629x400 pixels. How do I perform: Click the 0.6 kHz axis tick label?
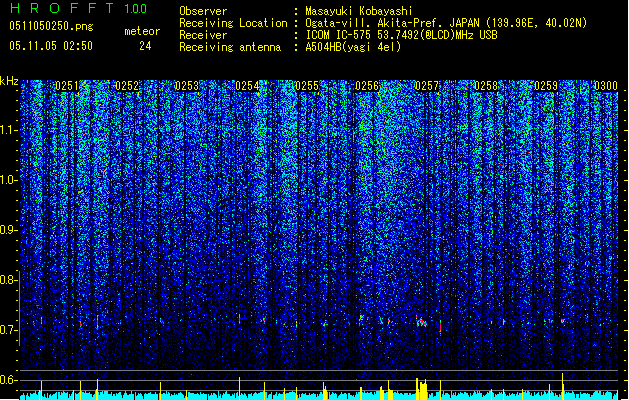pyautogui.click(x=8, y=380)
